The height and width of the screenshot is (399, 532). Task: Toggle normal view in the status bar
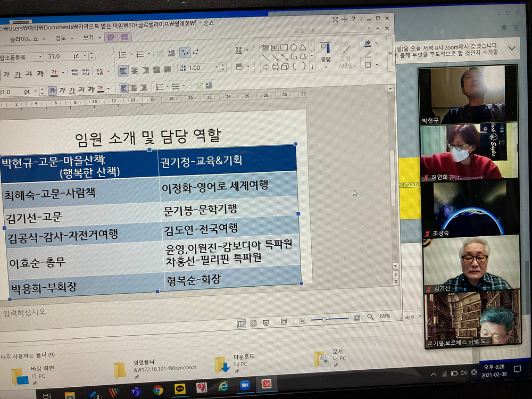pos(241,323)
